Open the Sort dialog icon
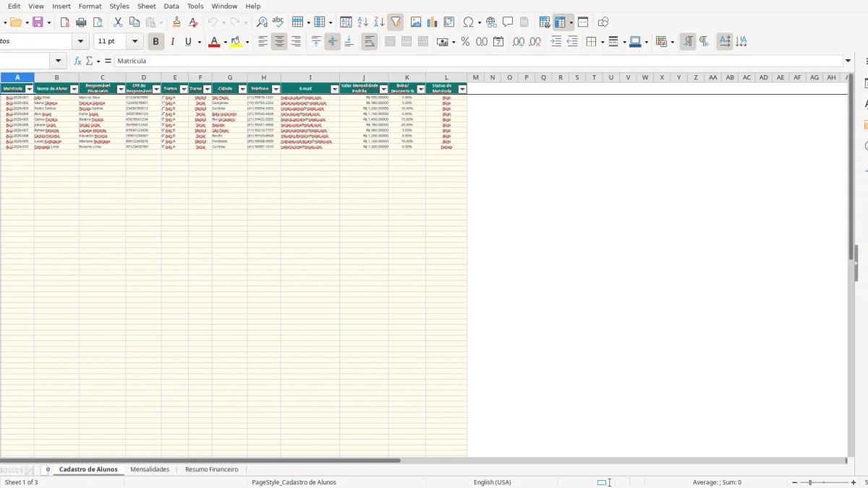The height and width of the screenshot is (488, 868). coord(346,22)
